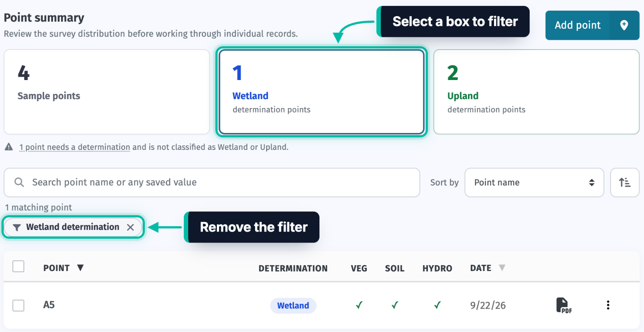
Task: Check the select-all checkbox in table header
Action: (18, 266)
